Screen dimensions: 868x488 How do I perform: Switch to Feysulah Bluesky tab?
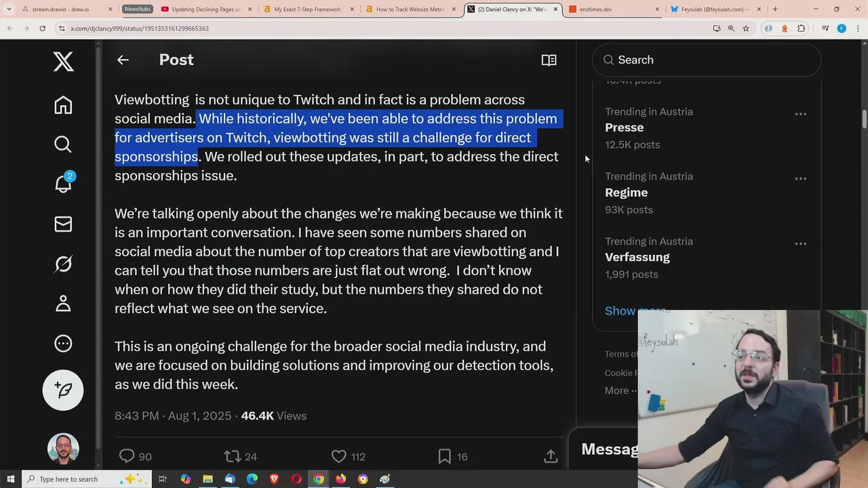[715, 9]
